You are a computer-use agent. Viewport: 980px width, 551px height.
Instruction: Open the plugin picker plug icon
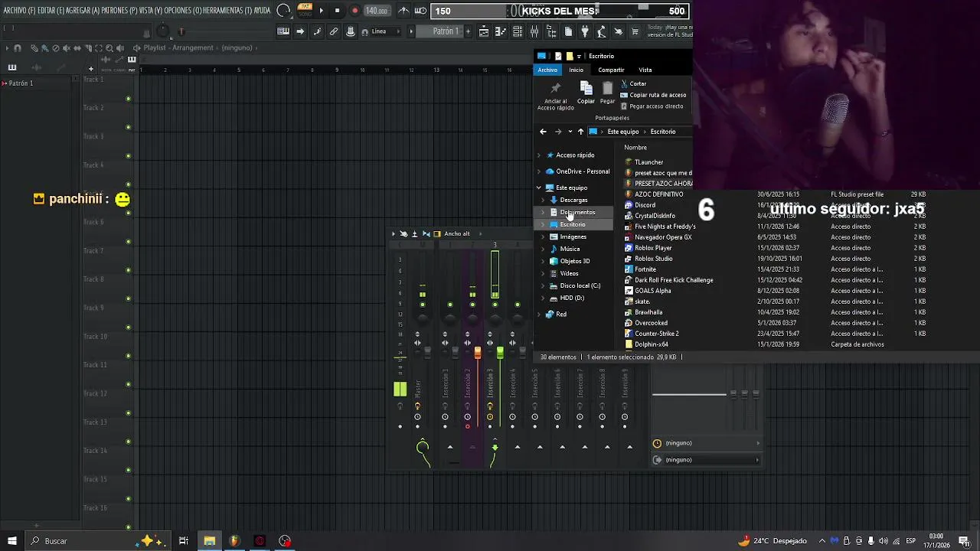point(585,31)
